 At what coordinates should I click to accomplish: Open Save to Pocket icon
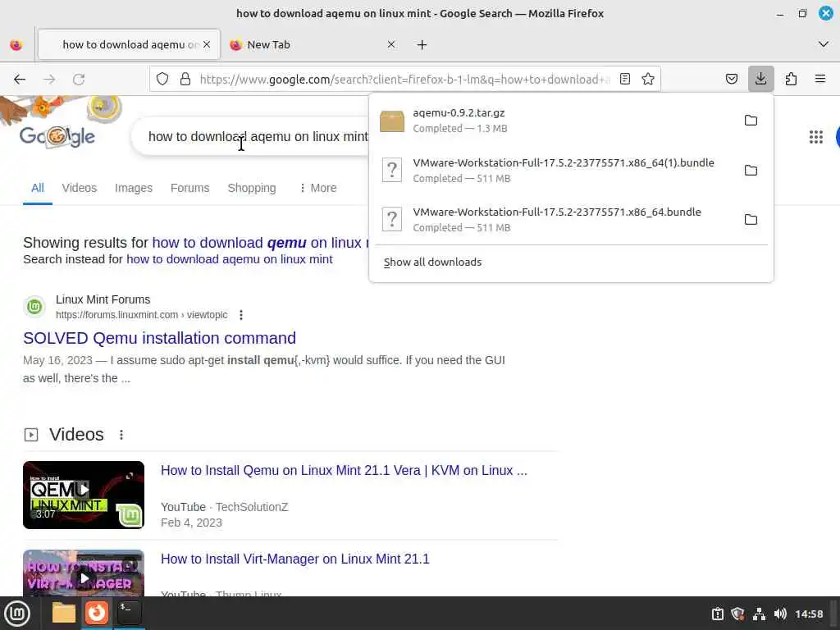[x=731, y=80]
